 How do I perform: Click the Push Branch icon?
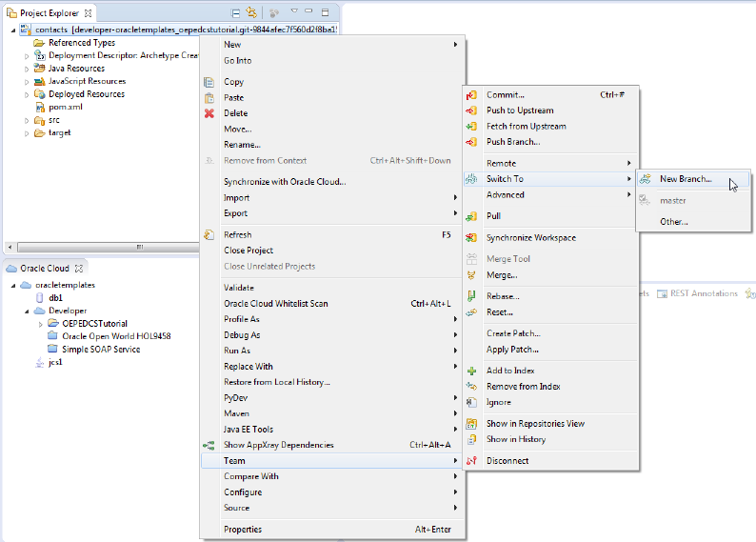point(471,142)
